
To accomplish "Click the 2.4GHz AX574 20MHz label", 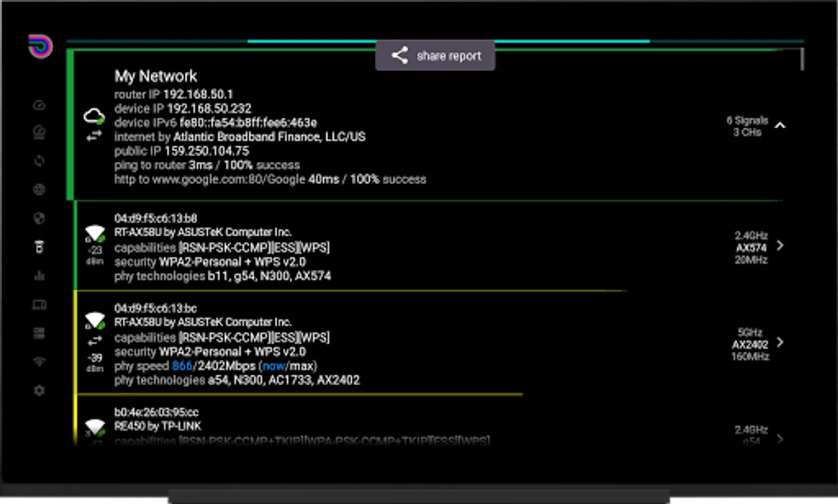I will pos(751,248).
